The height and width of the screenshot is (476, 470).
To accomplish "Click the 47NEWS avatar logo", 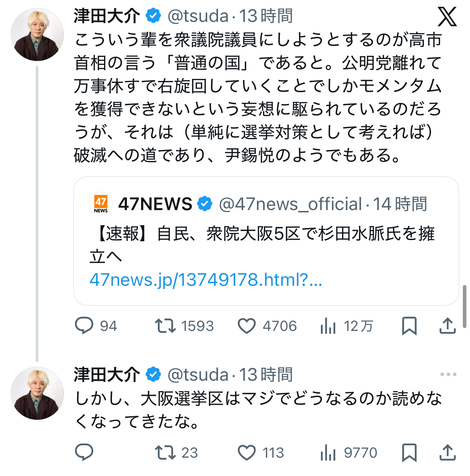I will point(101,204).
